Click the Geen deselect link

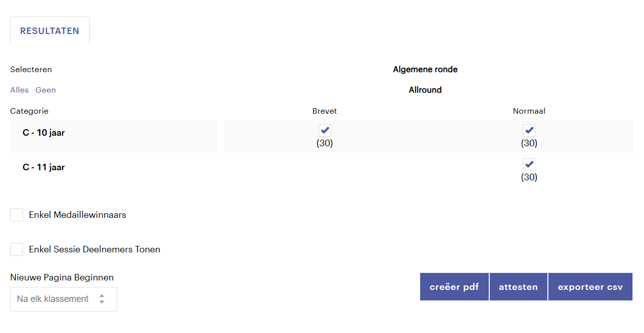coord(46,90)
